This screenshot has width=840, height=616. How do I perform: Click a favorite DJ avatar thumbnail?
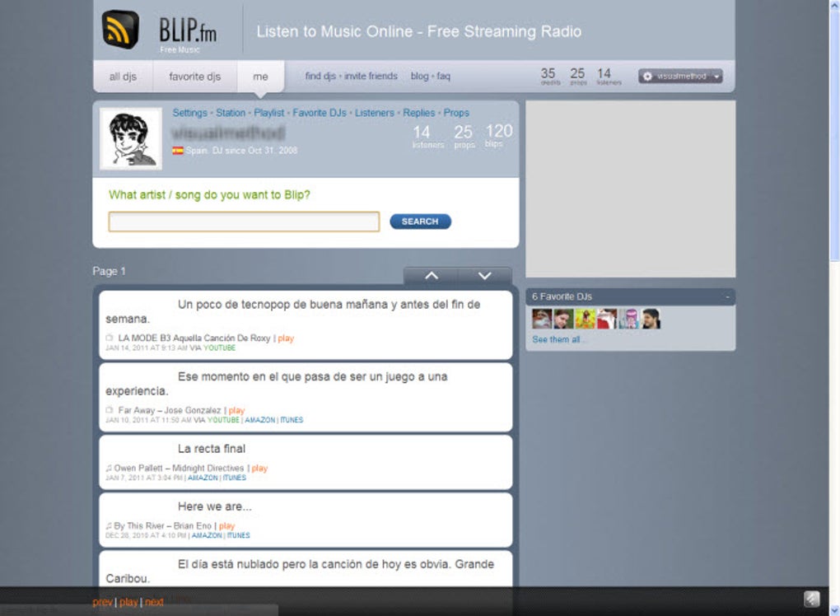pyautogui.click(x=544, y=317)
